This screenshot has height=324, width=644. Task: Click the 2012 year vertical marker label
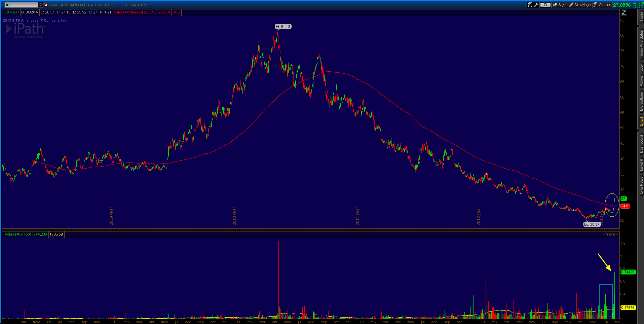pos(479,216)
